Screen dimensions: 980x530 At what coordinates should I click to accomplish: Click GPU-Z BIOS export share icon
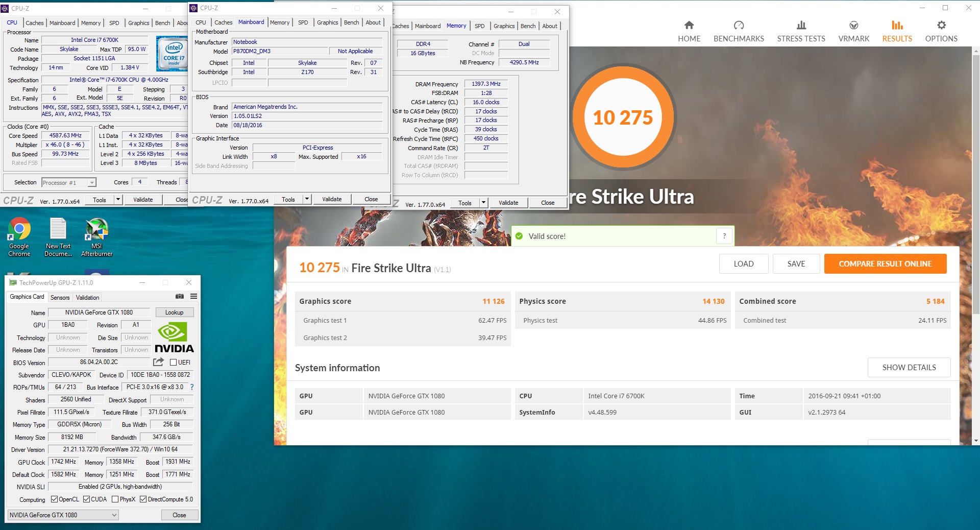pos(158,362)
